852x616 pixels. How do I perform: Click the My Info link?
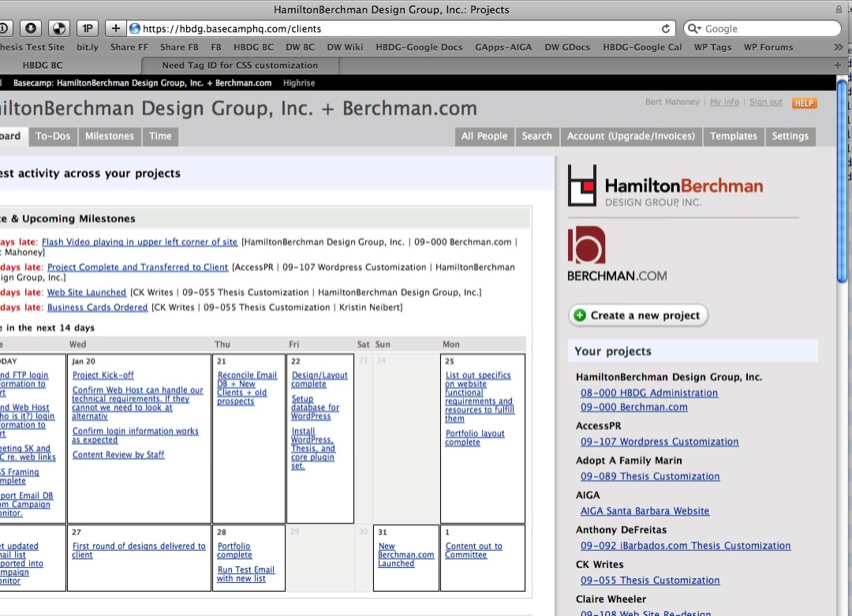pos(724,102)
